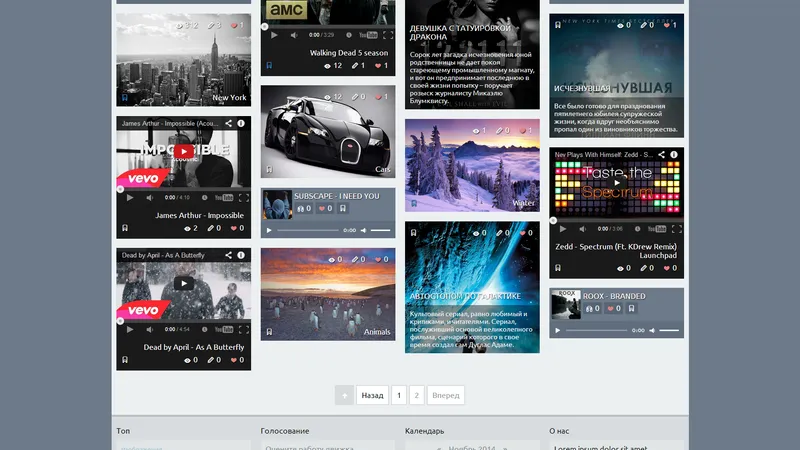The height and width of the screenshot is (450, 800).
Task: Bookmark the Исчезнувшая post
Action: (558, 25)
